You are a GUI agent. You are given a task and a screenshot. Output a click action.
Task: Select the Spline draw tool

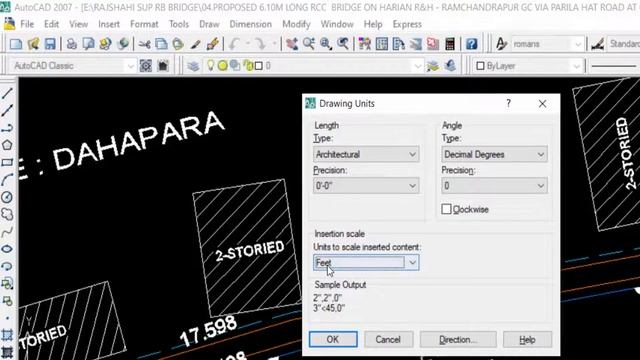pos(7,232)
